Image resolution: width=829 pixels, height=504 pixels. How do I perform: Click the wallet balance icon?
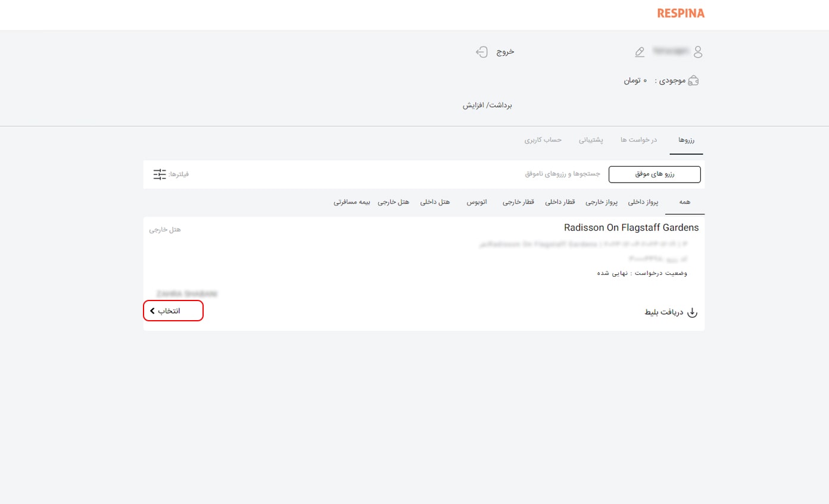pyautogui.click(x=693, y=81)
